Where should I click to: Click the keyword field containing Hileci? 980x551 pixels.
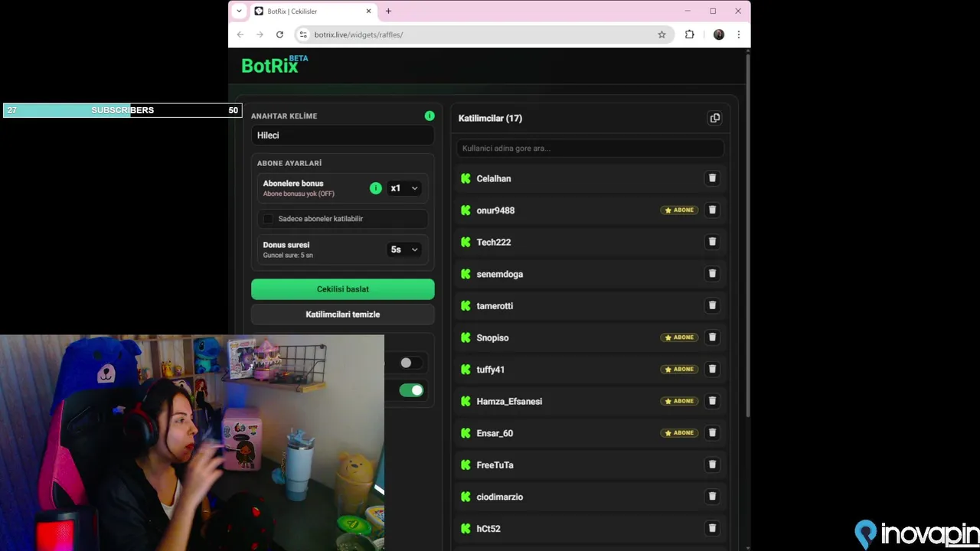(343, 135)
